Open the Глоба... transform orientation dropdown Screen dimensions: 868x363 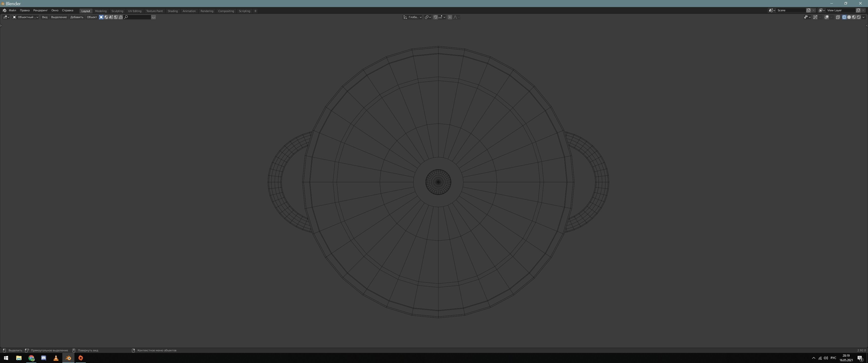(413, 17)
